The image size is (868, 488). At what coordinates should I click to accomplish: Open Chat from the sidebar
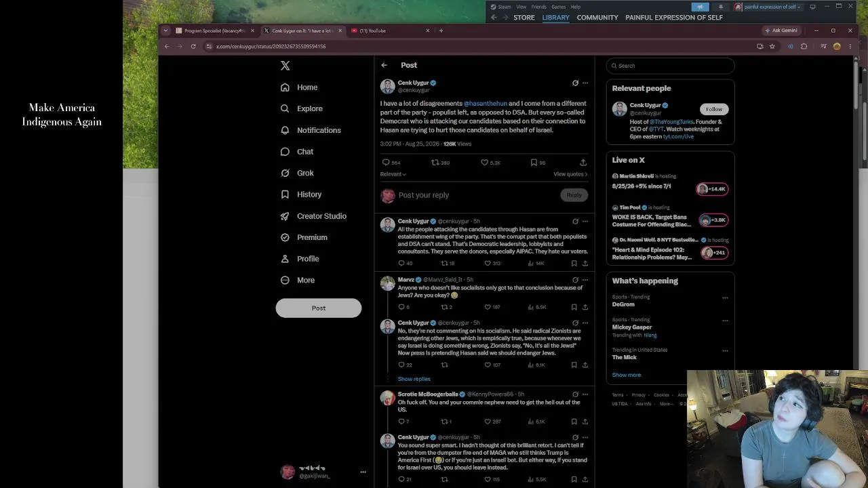(297, 152)
